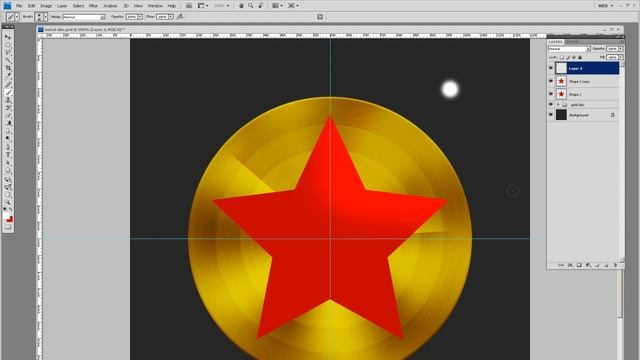Open the Image menu

46,6
